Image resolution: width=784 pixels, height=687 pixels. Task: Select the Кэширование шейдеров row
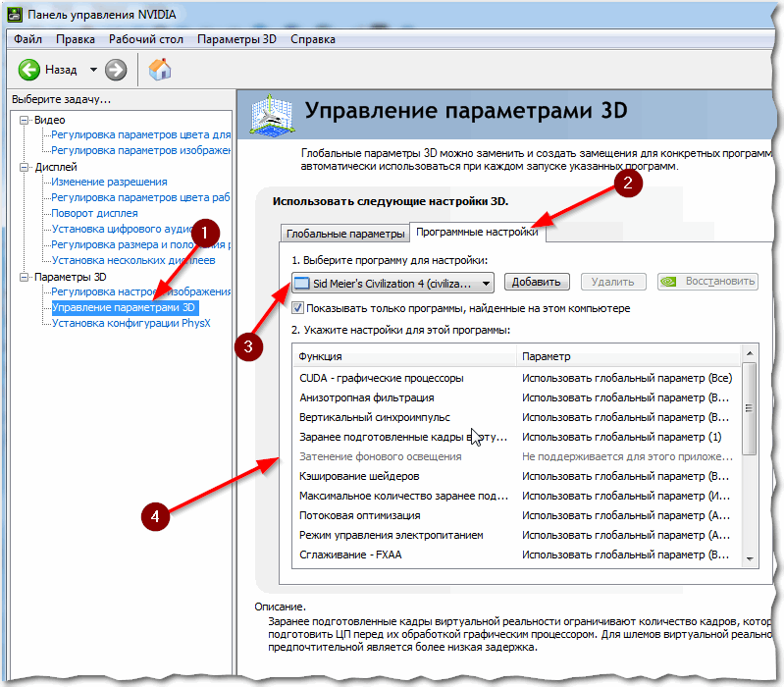pyautogui.click(x=517, y=476)
